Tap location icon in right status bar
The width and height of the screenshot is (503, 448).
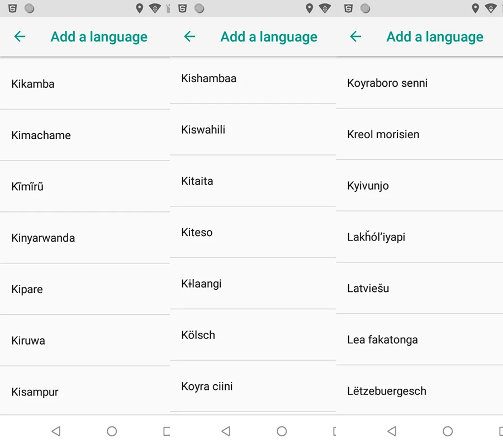(475, 8)
